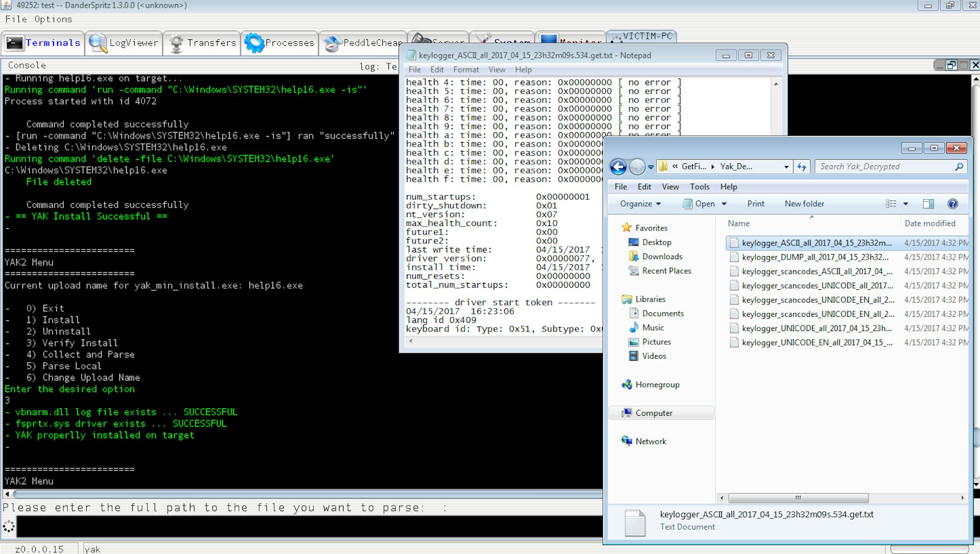Click Print in the Explorer toolbar
This screenshot has height=554, width=980.
click(755, 204)
